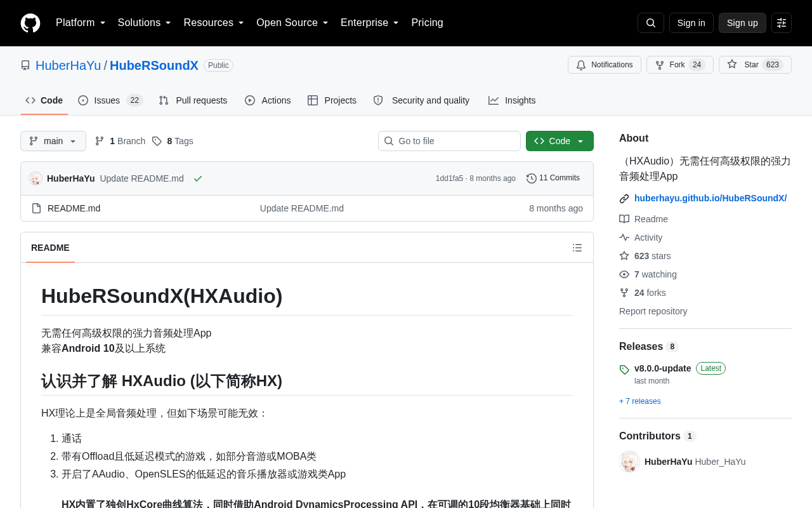812x508 pixels.
Task: Open the Releases 8 heading link
Action: pyautogui.click(x=648, y=347)
